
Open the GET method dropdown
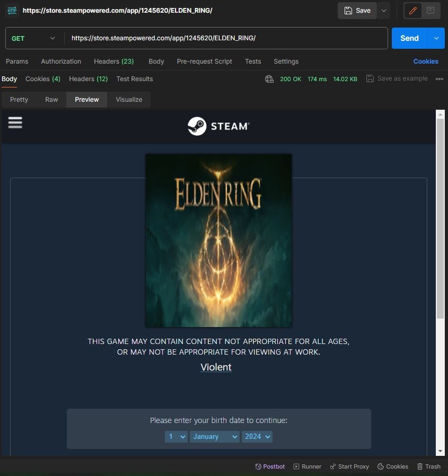pyautogui.click(x=33, y=38)
